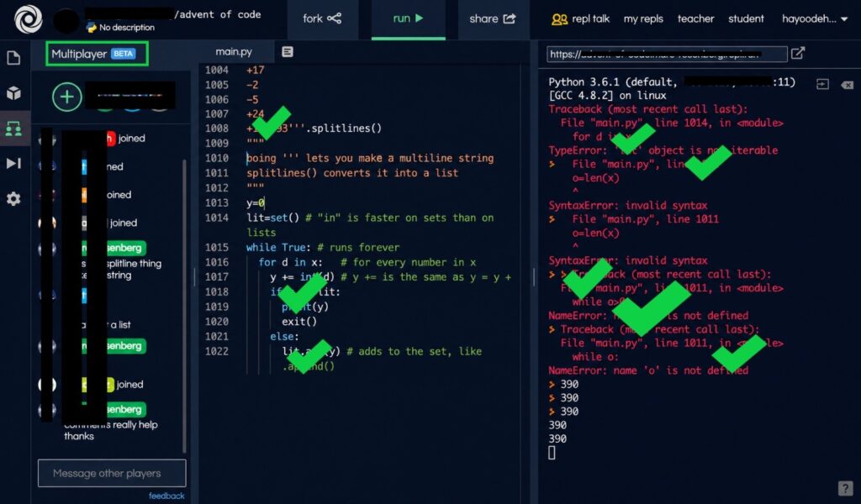Click the drag handle between sidebar and editor
This screenshot has height=504, width=861.
tap(194, 277)
